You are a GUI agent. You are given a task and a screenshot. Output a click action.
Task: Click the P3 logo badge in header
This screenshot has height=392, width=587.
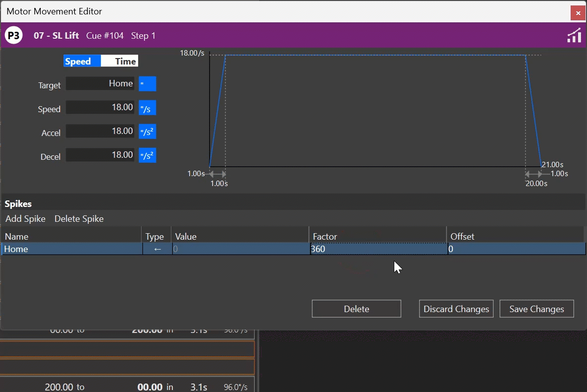click(13, 35)
